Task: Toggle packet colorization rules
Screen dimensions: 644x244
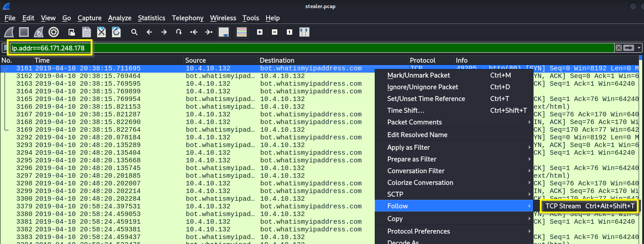Action: (x=242, y=32)
